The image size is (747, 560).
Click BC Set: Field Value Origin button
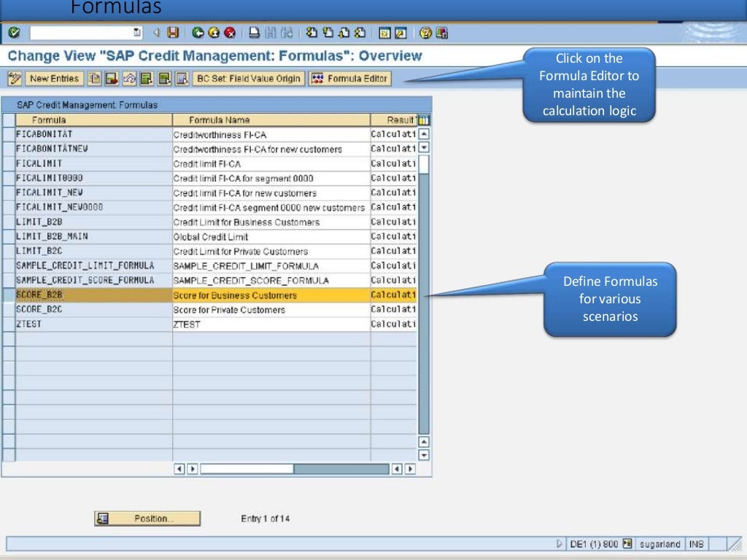[247, 79]
